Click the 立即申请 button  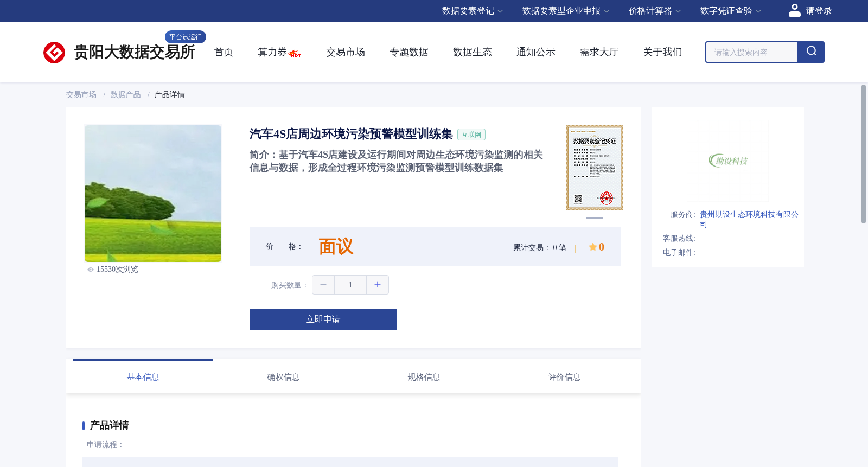323,319
